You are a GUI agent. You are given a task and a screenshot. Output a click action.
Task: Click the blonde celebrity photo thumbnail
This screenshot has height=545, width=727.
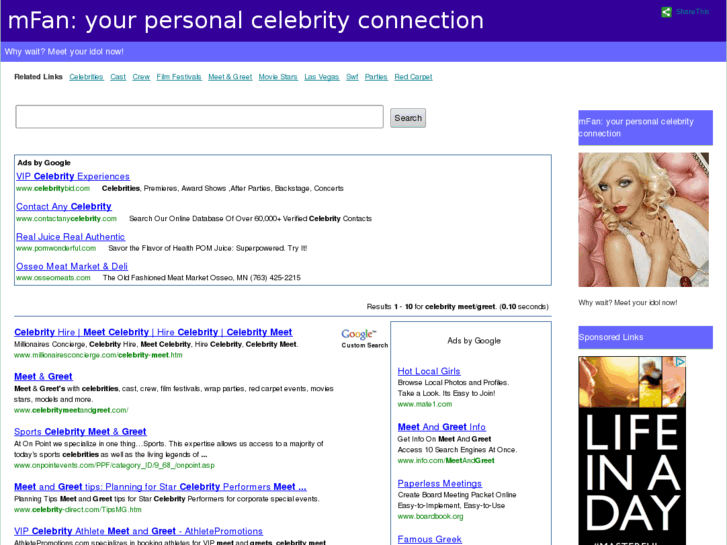click(x=644, y=220)
